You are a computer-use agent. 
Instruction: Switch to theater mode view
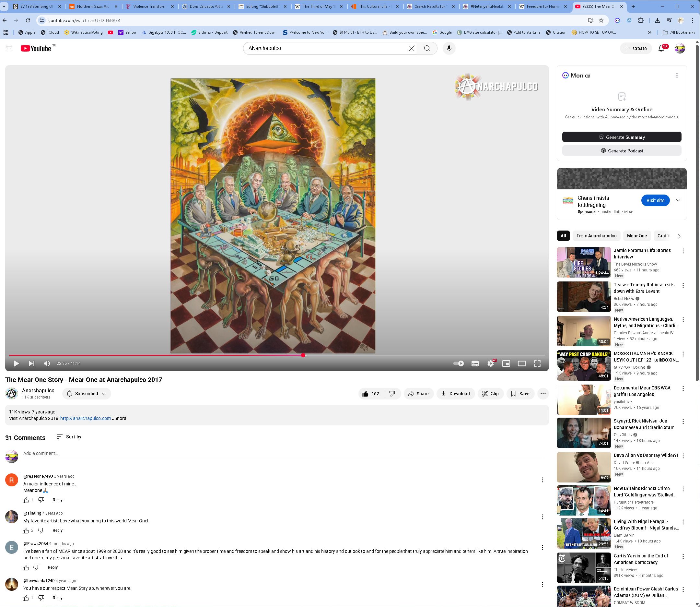tap(522, 363)
